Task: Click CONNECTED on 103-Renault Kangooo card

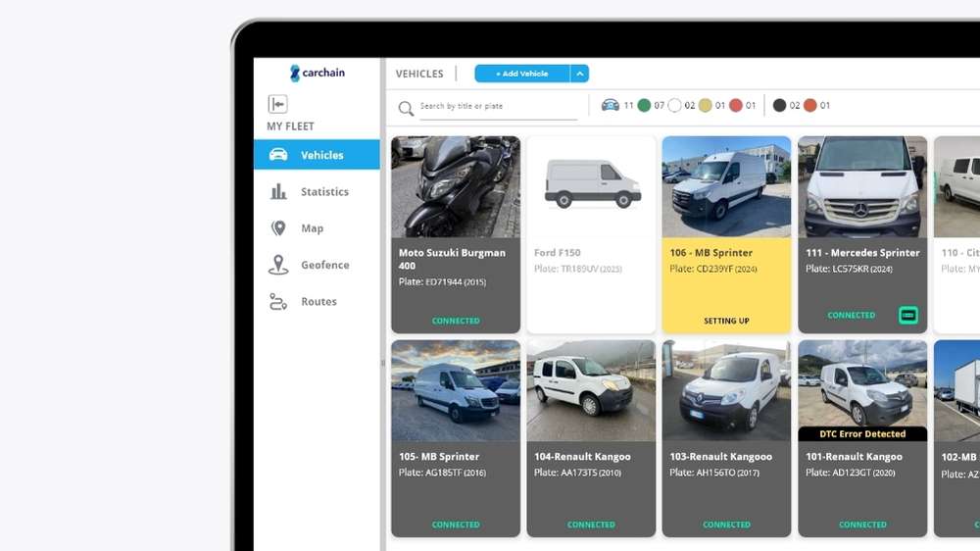Action: pos(726,525)
